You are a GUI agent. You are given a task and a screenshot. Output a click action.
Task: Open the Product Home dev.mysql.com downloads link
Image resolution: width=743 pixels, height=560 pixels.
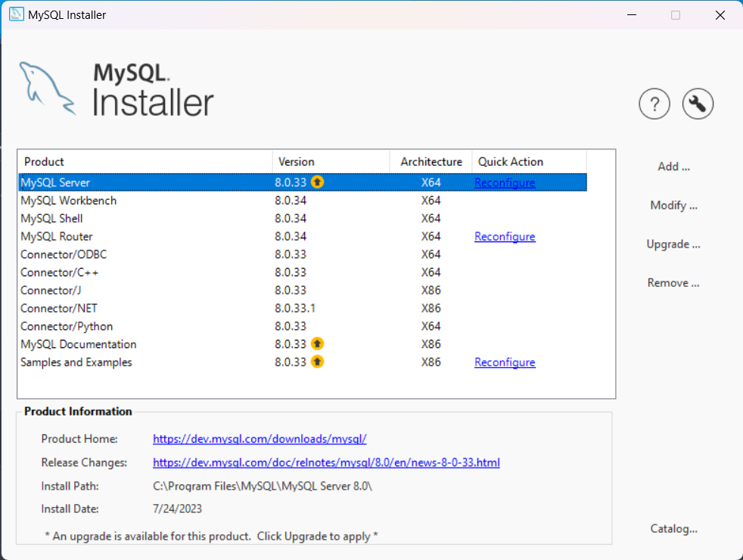[x=260, y=439]
